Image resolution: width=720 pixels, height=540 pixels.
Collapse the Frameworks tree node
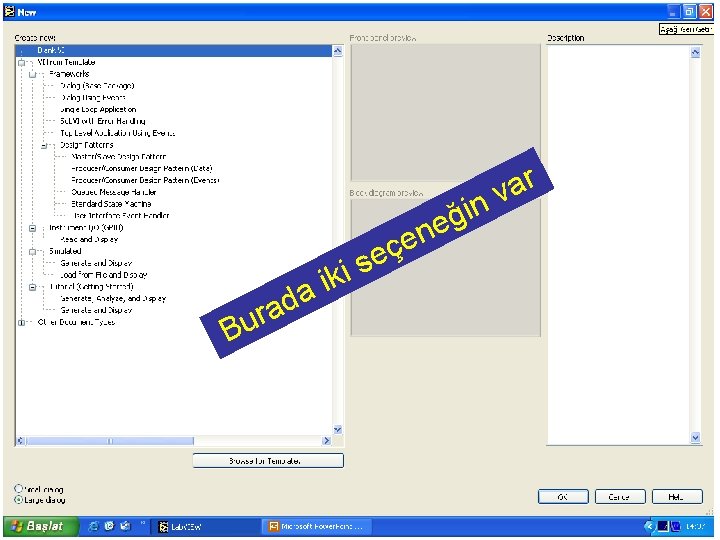tap(32, 74)
